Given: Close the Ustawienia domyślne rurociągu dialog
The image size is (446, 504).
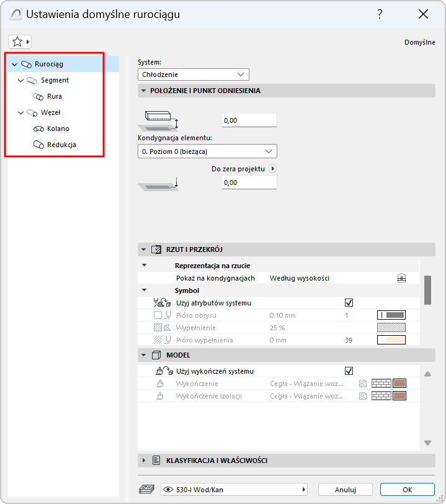Looking at the screenshot, I should [423, 14].
